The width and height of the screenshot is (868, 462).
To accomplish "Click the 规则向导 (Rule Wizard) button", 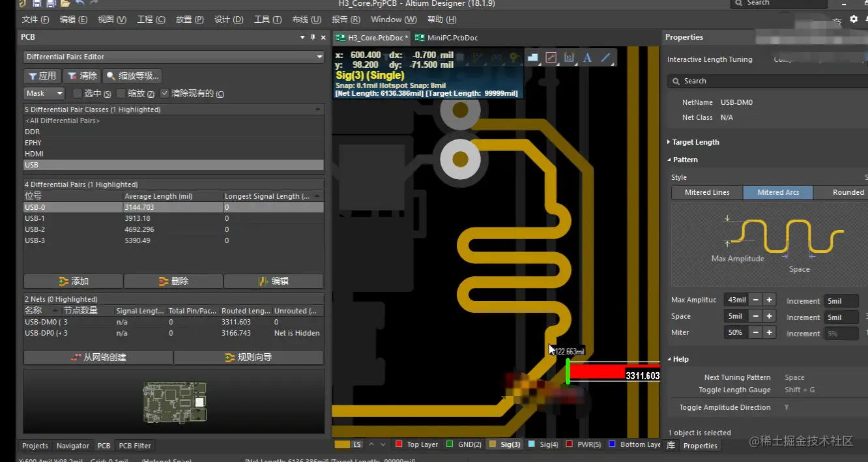I will 248,357.
